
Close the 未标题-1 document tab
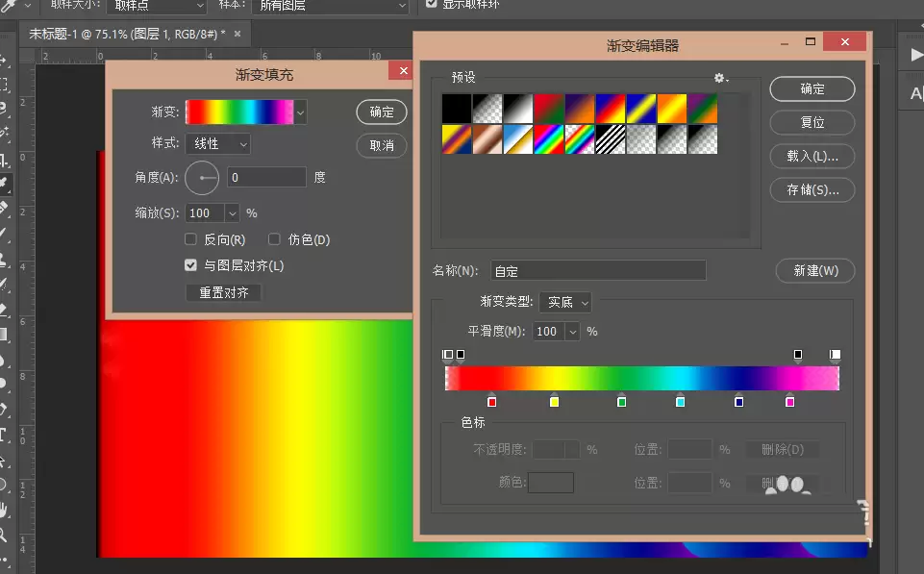click(x=237, y=35)
